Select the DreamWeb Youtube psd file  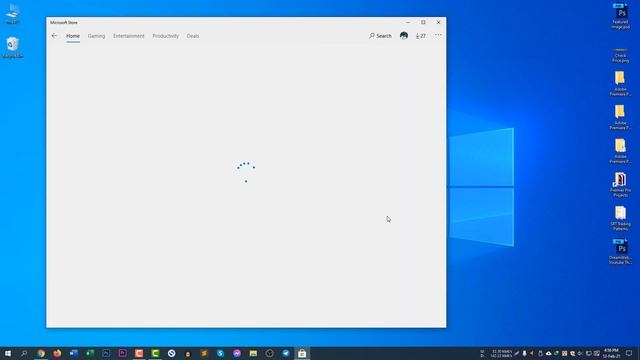[x=620, y=252]
